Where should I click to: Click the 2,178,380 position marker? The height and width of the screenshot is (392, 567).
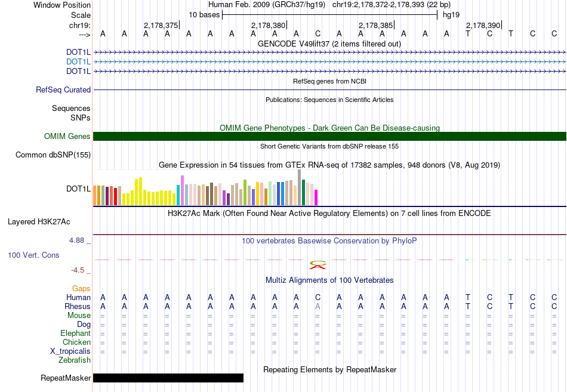[269, 25]
